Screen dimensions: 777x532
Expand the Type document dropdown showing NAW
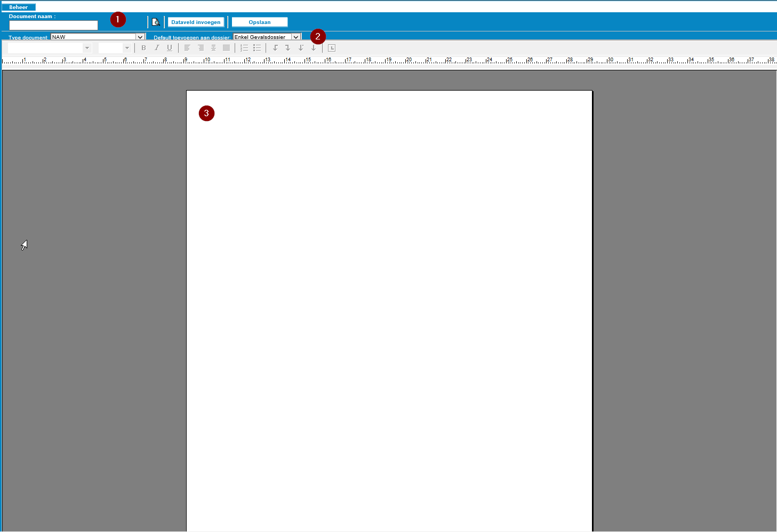tap(140, 37)
